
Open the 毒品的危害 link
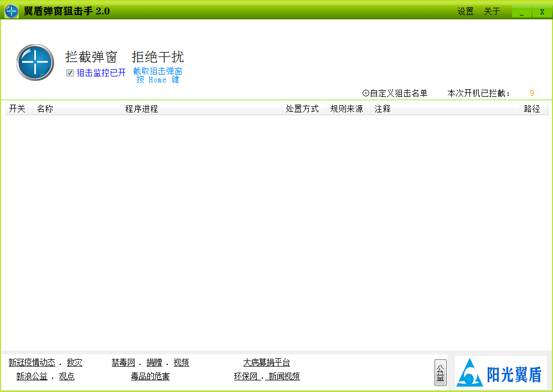pyautogui.click(x=150, y=376)
